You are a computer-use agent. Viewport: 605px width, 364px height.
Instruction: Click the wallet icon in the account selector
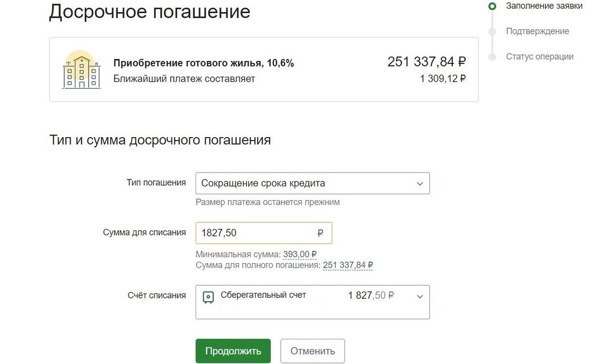pyautogui.click(x=208, y=295)
